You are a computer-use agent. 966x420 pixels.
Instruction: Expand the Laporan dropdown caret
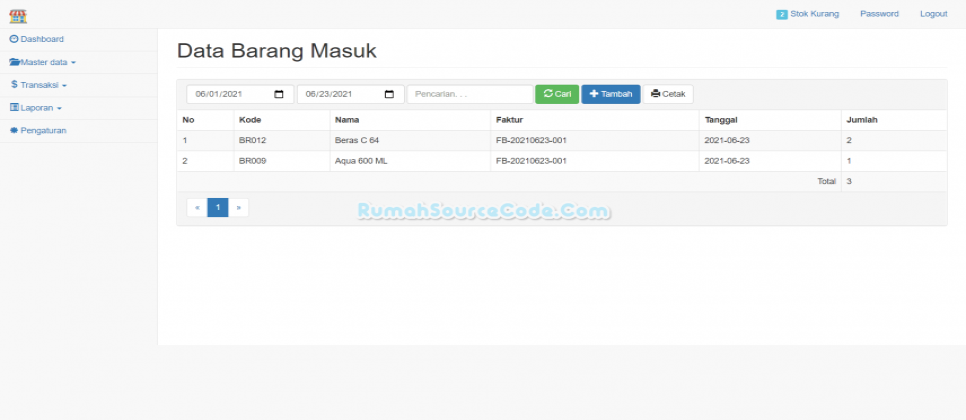coord(59,108)
